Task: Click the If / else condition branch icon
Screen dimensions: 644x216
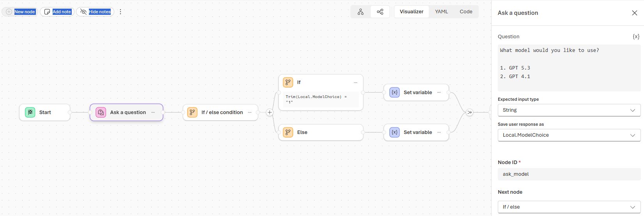Action: 192,112
